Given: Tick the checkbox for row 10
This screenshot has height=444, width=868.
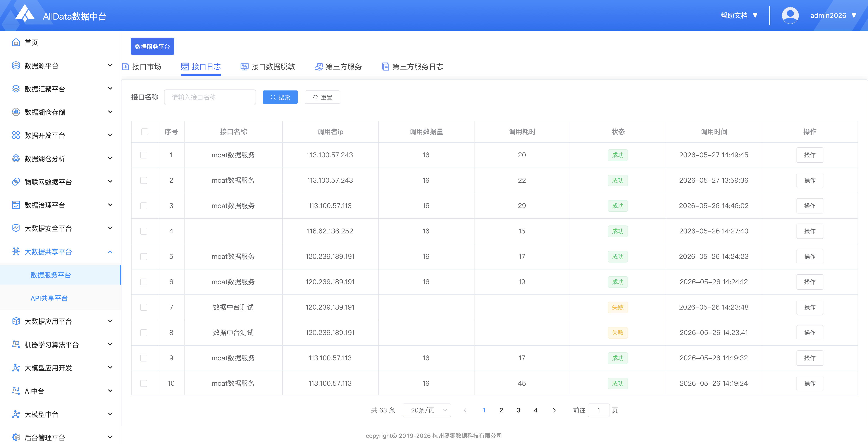Looking at the screenshot, I should [144, 383].
